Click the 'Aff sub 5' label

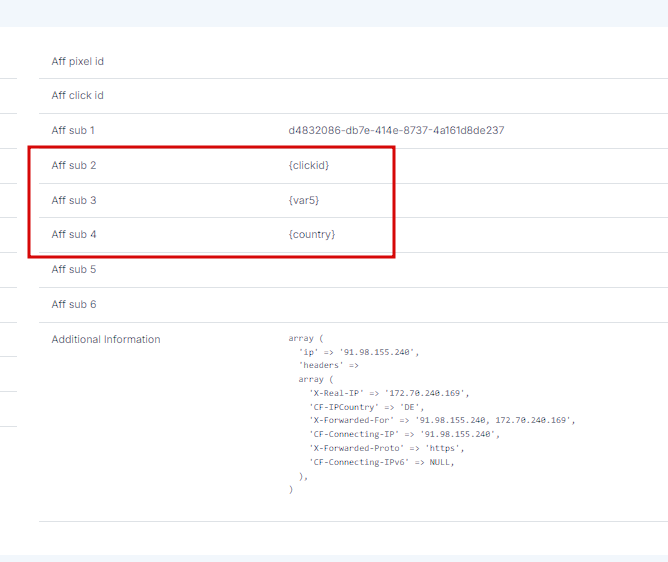[x=74, y=269]
